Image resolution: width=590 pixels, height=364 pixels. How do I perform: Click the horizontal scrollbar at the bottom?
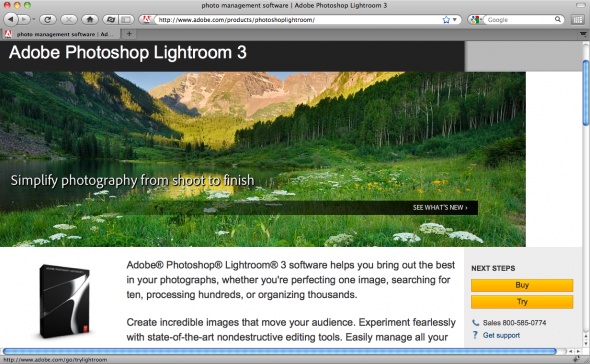[x=280, y=351]
